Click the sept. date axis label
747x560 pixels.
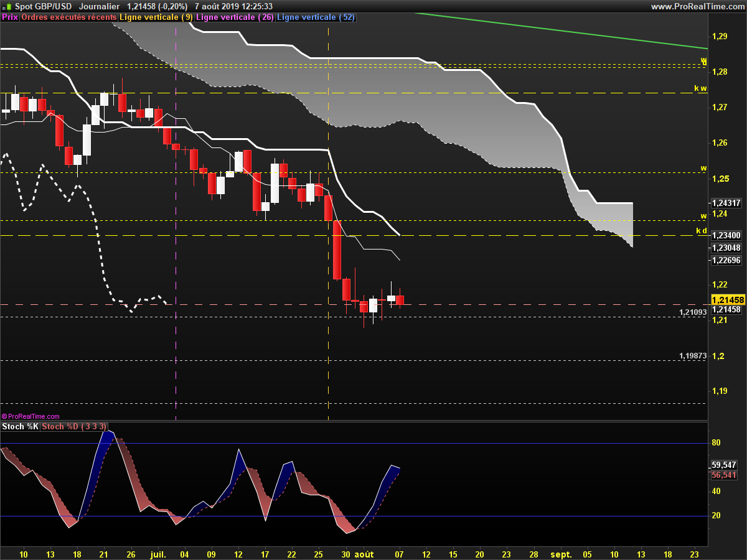tap(561, 553)
